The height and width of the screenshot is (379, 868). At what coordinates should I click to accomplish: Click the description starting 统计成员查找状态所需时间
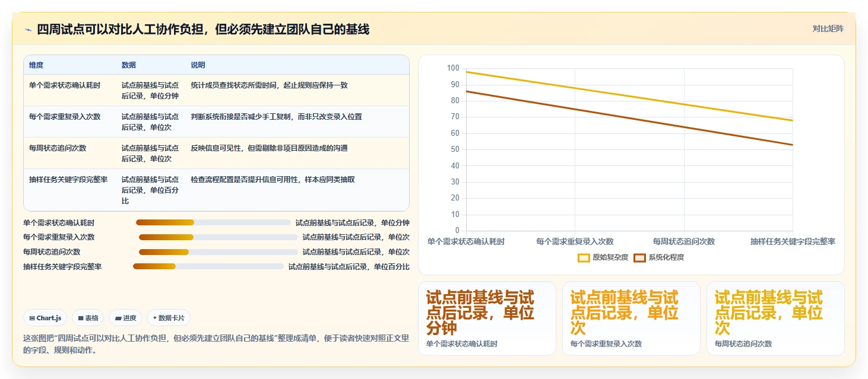[x=269, y=85]
